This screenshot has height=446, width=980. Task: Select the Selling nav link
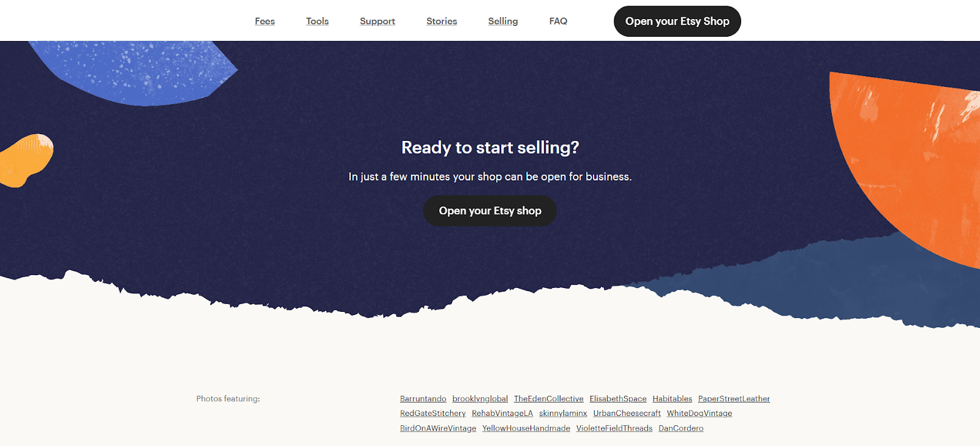tap(503, 21)
